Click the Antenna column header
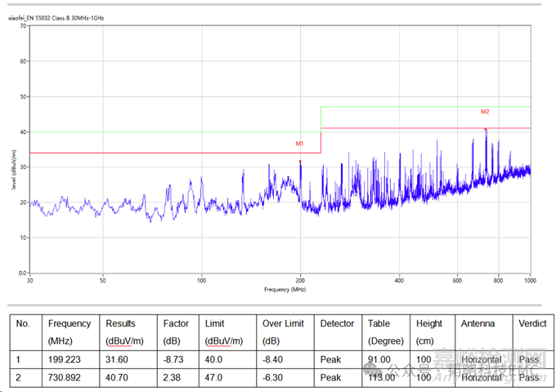The height and width of the screenshot is (392, 556). click(x=480, y=324)
